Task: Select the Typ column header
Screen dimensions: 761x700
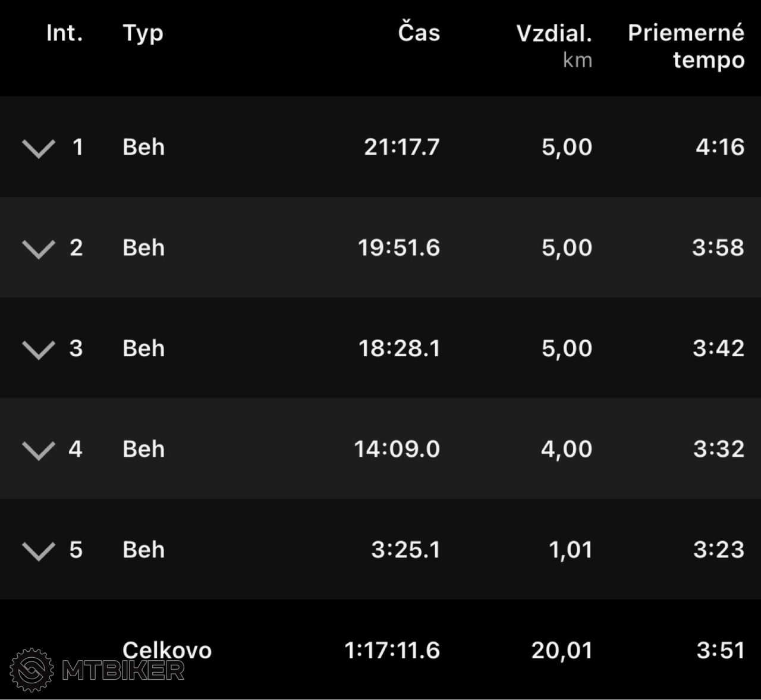Action: pyautogui.click(x=143, y=34)
